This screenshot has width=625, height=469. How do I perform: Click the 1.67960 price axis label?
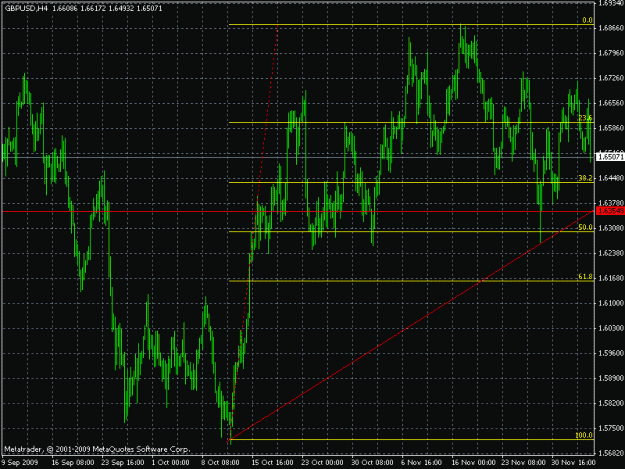(611, 53)
